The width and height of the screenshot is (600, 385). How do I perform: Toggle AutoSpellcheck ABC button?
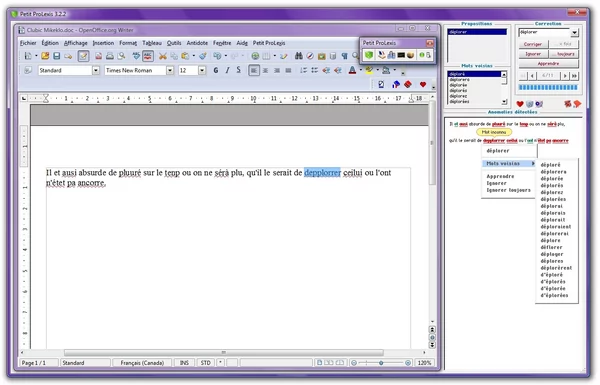148,56
